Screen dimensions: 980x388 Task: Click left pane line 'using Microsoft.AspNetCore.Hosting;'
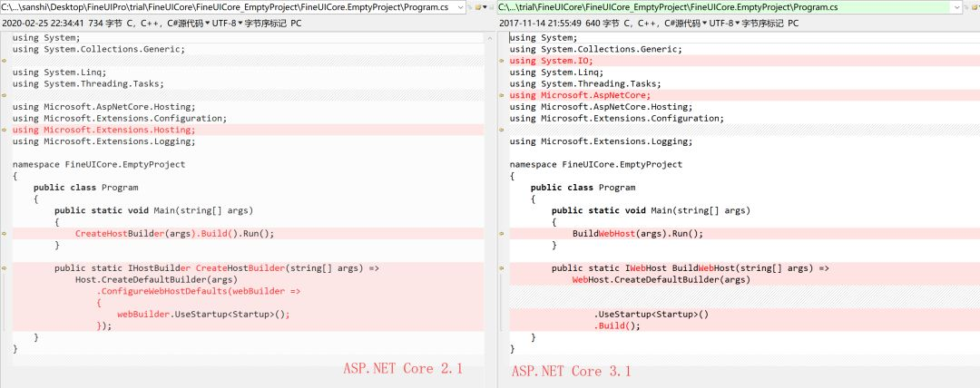click(x=103, y=107)
